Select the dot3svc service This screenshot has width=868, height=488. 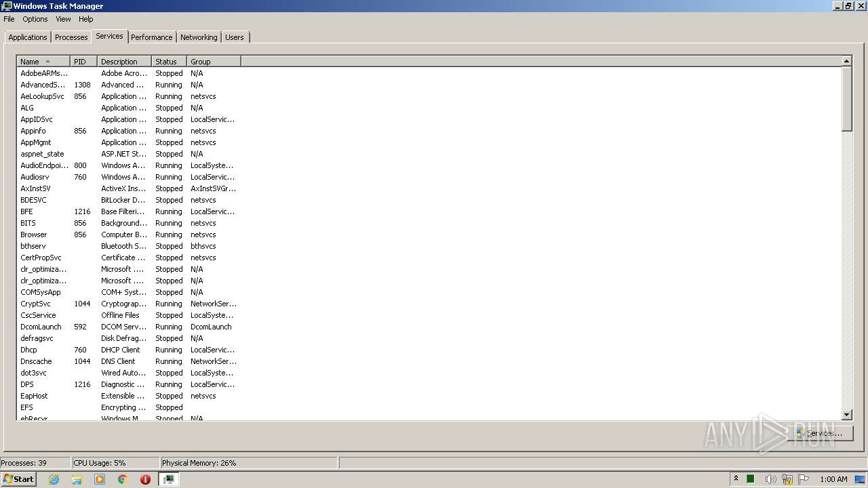pyautogui.click(x=129, y=373)
